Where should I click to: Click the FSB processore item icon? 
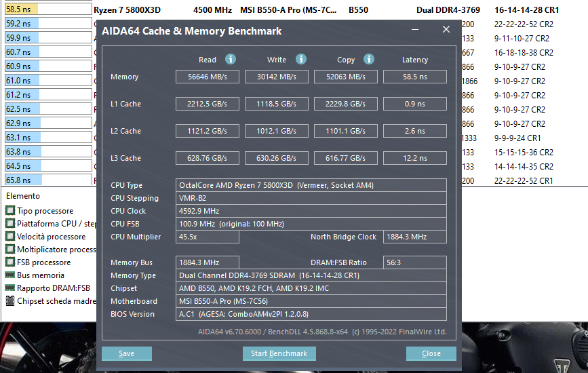(x=10, y=262)
